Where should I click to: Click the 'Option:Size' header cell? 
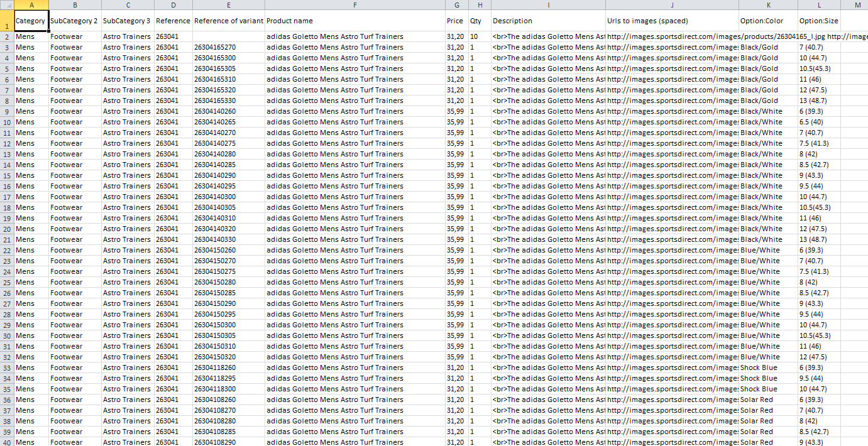pos(819,21)
